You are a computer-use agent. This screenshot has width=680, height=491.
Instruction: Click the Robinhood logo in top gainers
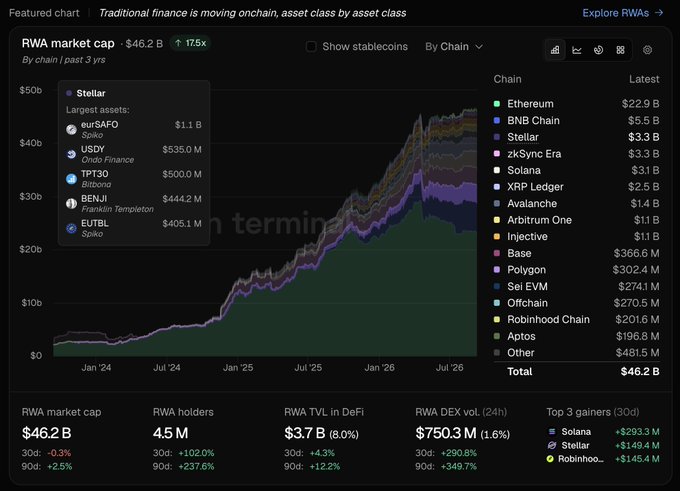click(550, 458)
